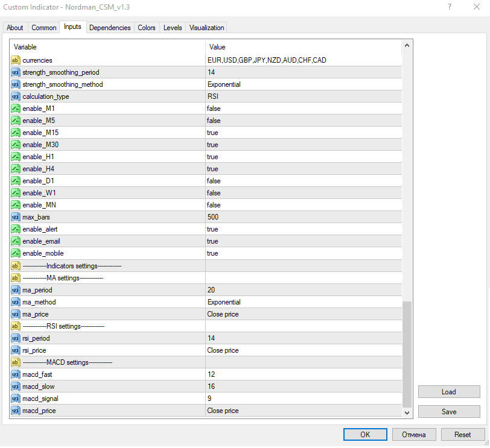Click the integer icon beside rsi_period
The width and height of the screenshot is (490, 448).
click(x=15, y=338)
